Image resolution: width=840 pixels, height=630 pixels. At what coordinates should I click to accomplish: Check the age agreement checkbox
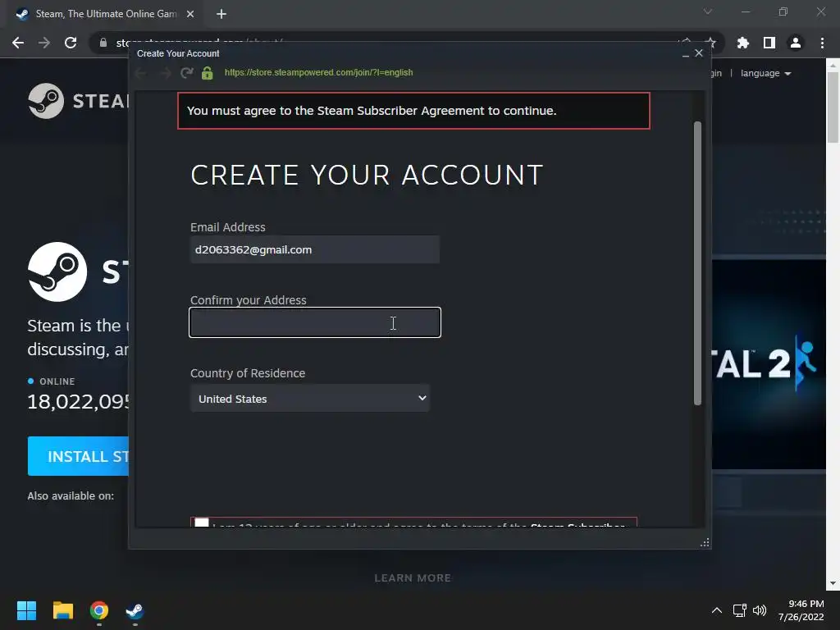(x=202, y=523)
